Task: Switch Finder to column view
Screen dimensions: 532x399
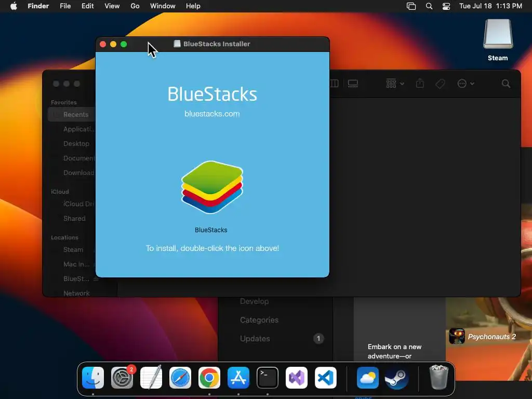Action: click(x=335, y=84)
